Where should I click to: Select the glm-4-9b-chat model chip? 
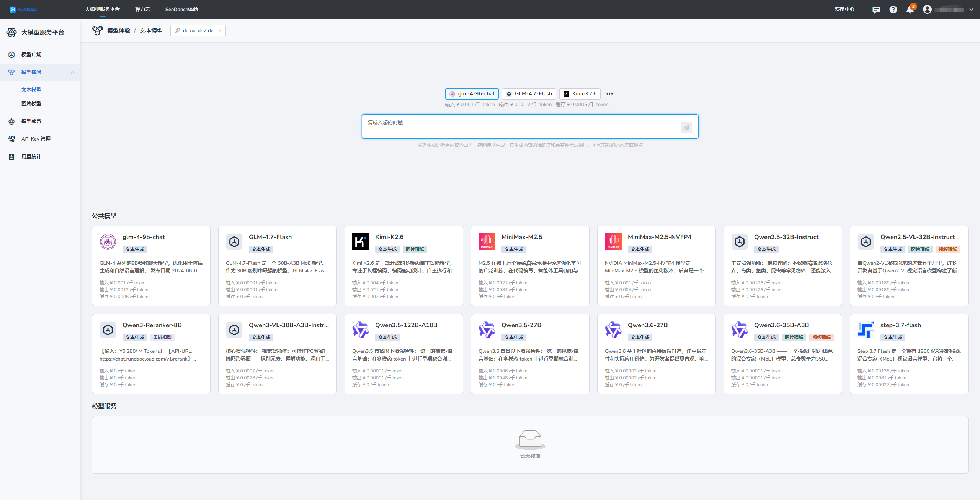pos(472,94)
